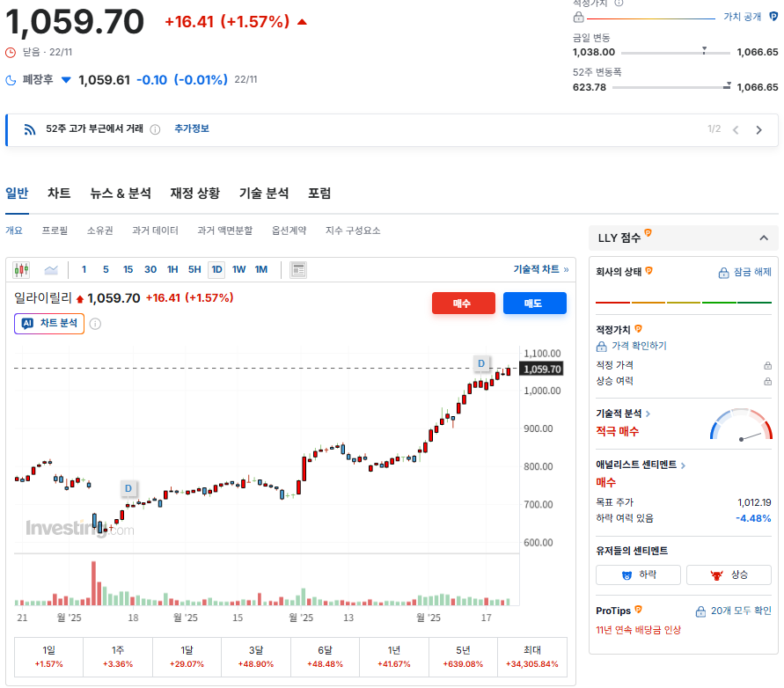The width and height of the screenshot is (784, 688).
Task: Select the 15 minute interval
Action: pyautogui.click(x=128, y=269)
